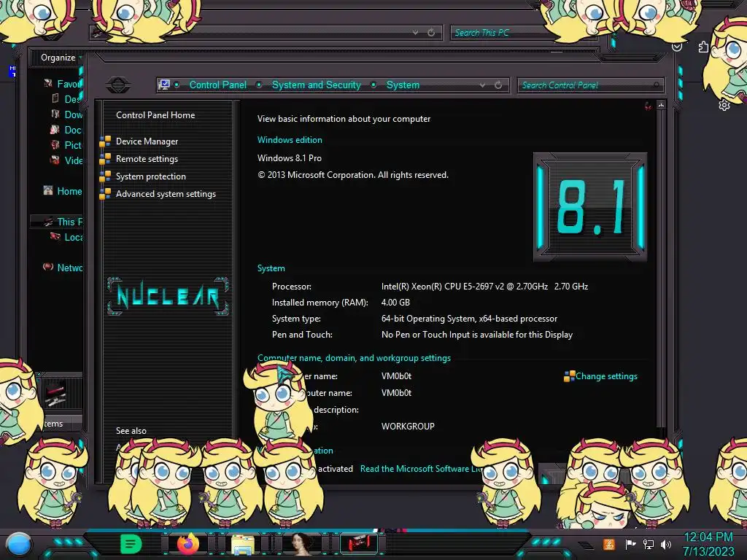
Task: Click the Windows 8.1 logo image
Action: [589, 206]
